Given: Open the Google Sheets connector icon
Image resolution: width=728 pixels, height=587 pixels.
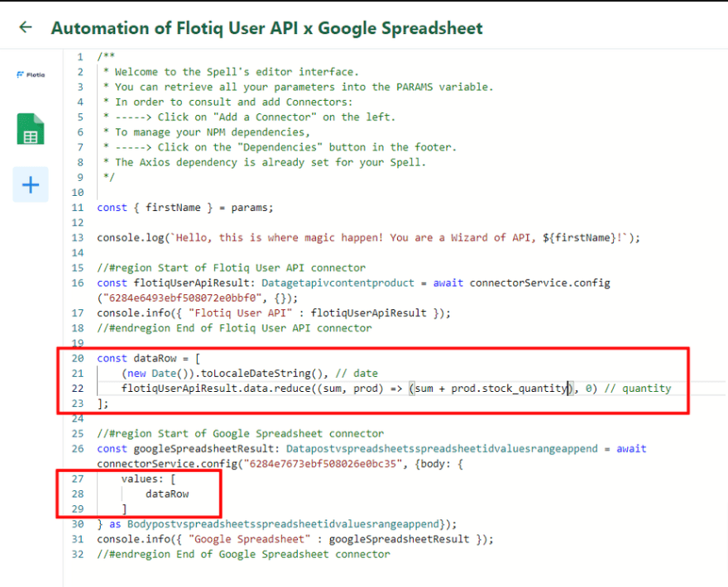Looking at the screenshot, I should pos(31,129).
